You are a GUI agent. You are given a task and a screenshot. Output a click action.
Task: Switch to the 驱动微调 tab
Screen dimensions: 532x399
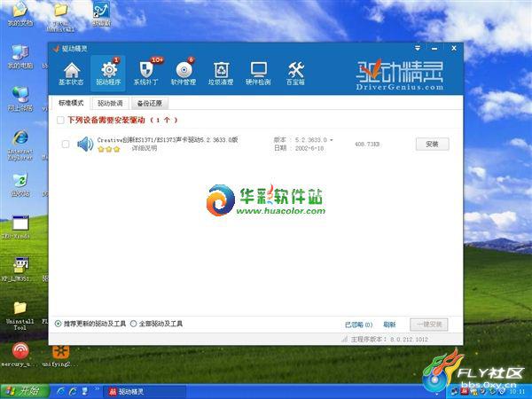tap(110, 103)
